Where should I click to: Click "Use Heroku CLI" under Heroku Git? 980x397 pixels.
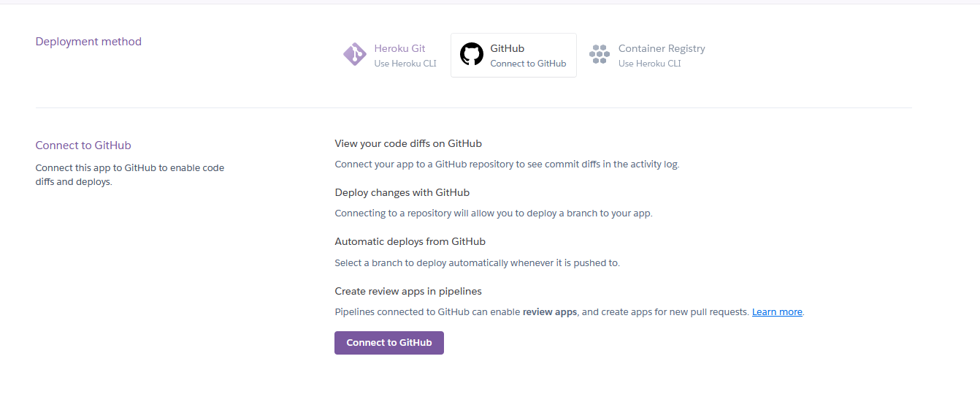pyautogui.click(x=405, y=64)
